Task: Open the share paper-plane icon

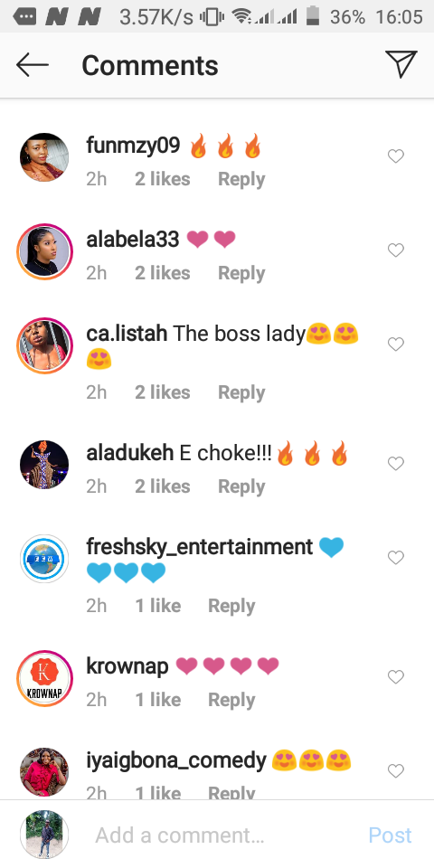Action: 401,65
